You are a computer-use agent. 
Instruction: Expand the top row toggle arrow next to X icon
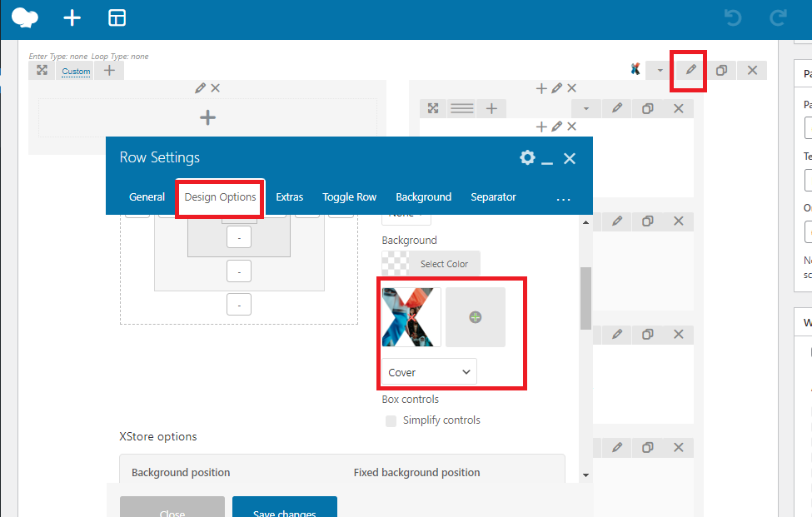[660, 70]
